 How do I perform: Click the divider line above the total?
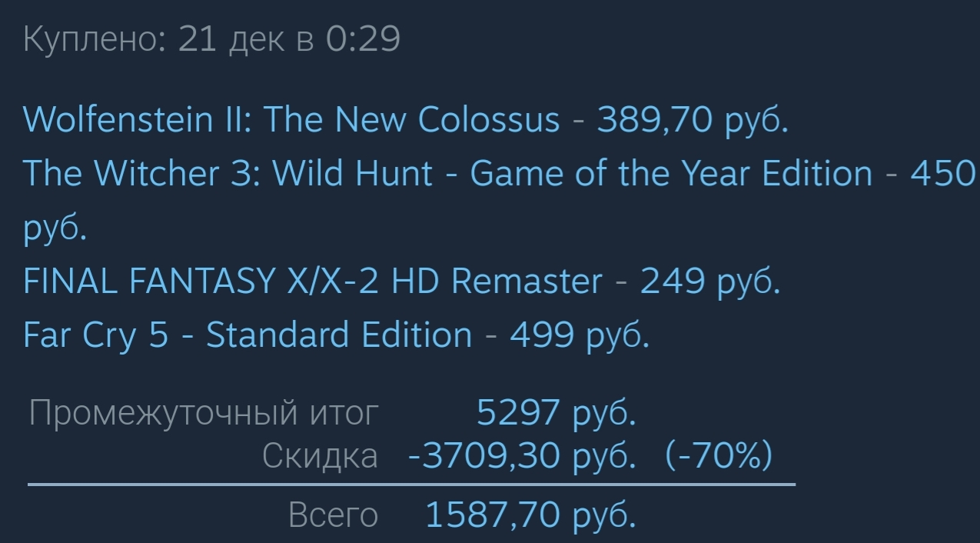[x=411, y=485]
